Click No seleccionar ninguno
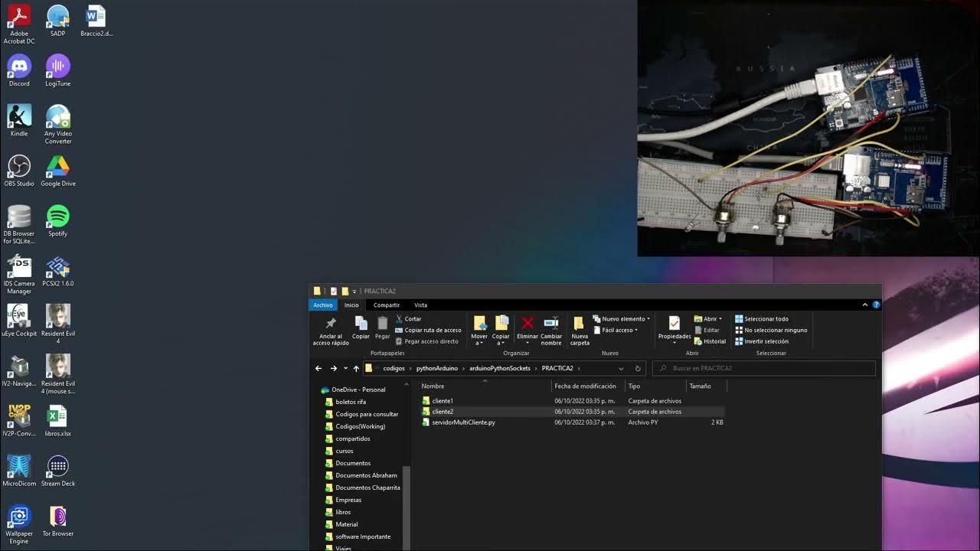The height and width of the screenshot is (551, 980). click(x=771, y=330)
